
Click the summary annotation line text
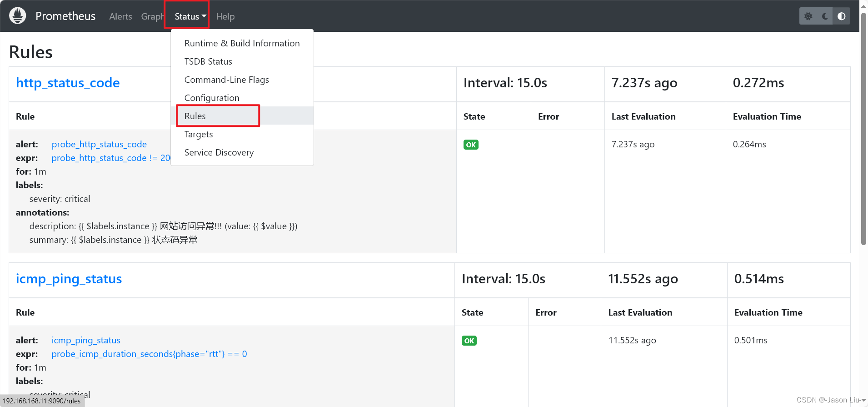pyautogui.click(x=114, y=240)
